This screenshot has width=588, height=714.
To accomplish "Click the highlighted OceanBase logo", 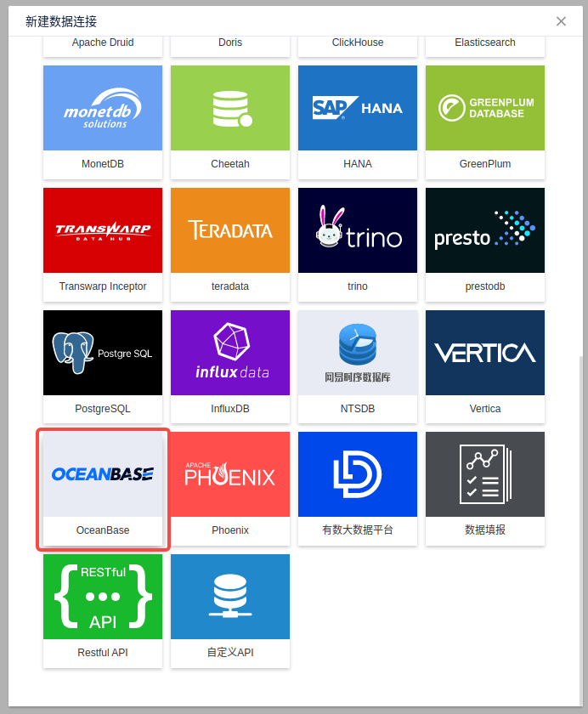I will (x=103, y=474).
